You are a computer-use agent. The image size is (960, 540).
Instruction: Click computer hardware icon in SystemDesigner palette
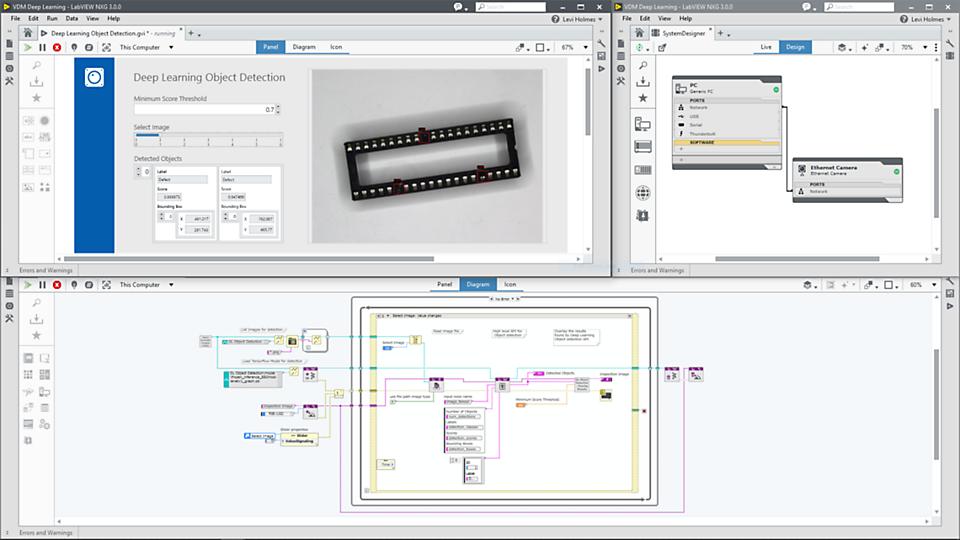642,124
